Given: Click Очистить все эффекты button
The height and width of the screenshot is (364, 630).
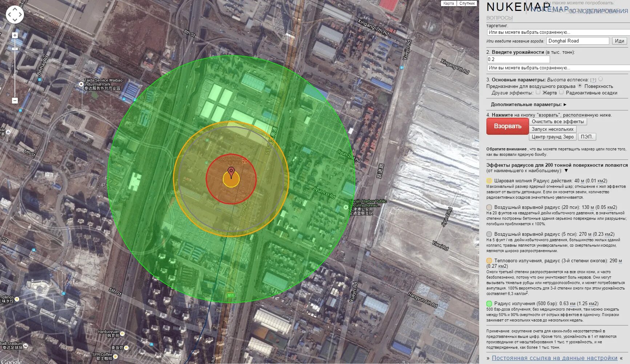Looking at the screenshot, I should click(x=558, y=122).
